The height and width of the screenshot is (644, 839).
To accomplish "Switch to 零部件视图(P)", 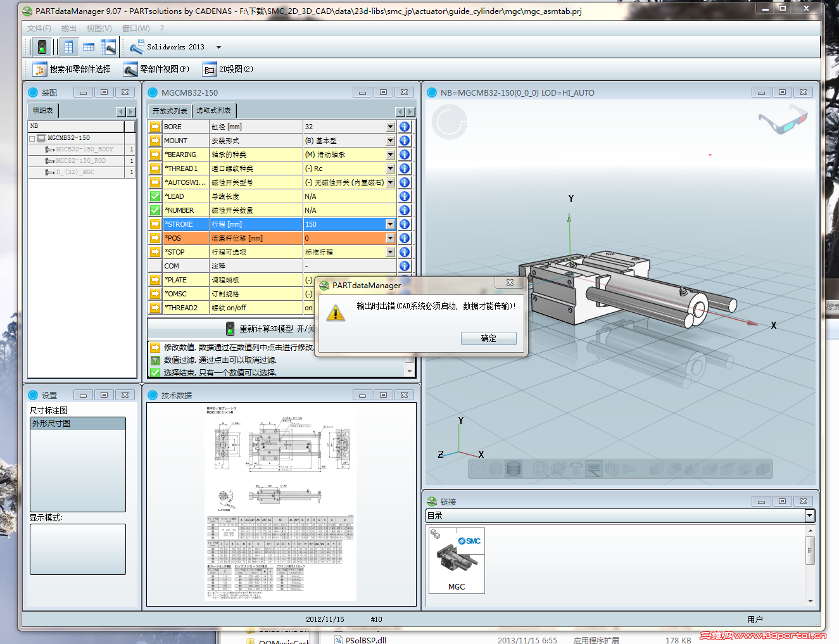I will click(x=156, y=69).
